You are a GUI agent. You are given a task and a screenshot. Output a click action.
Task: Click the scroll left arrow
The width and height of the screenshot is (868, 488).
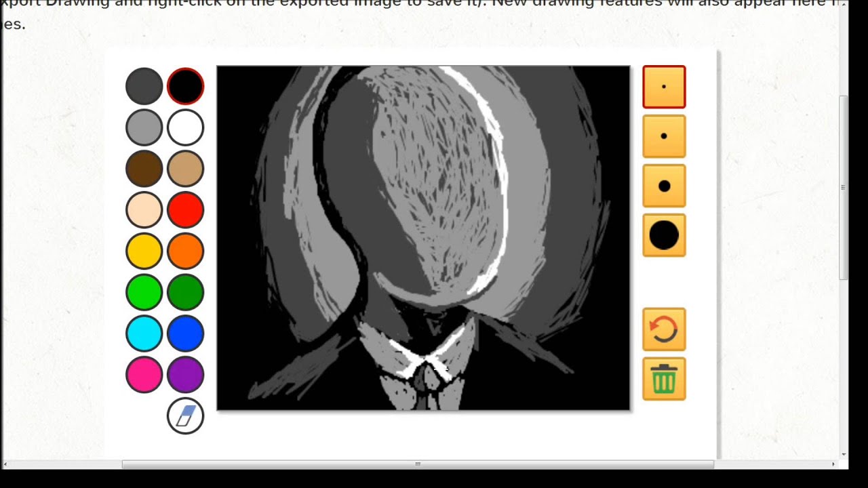click(x=5, y=464)
